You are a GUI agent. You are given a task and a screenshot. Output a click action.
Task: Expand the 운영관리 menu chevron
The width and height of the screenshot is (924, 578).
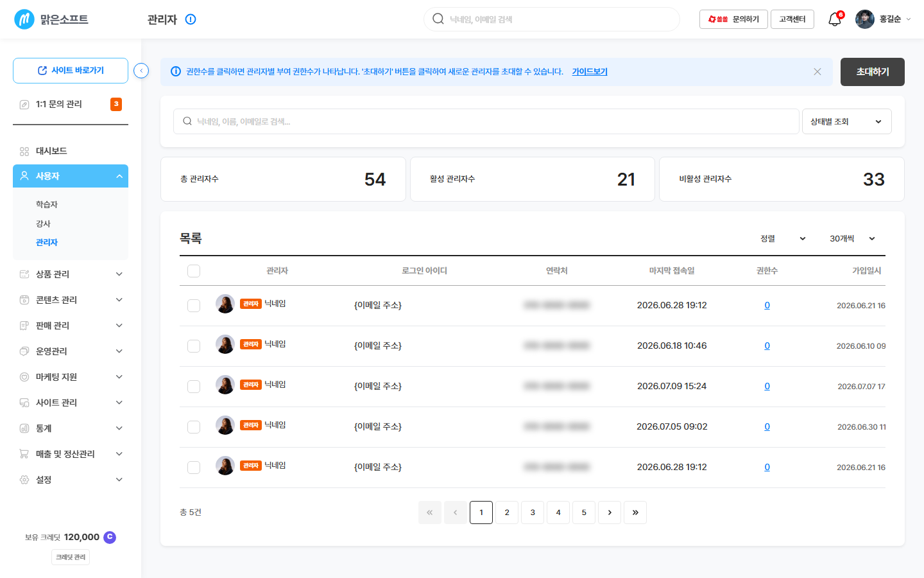pos(119,351)
